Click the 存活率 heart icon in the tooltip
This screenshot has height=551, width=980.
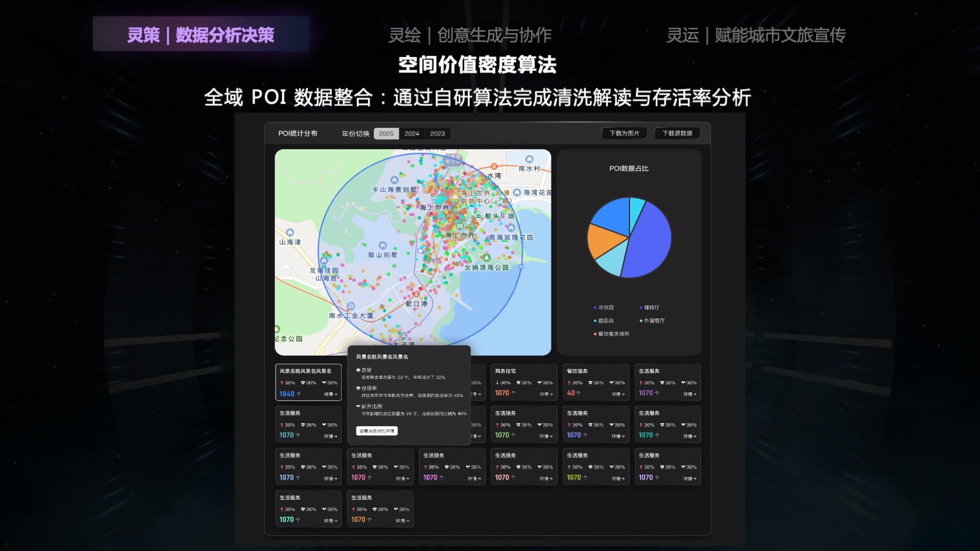click(357, 388)
